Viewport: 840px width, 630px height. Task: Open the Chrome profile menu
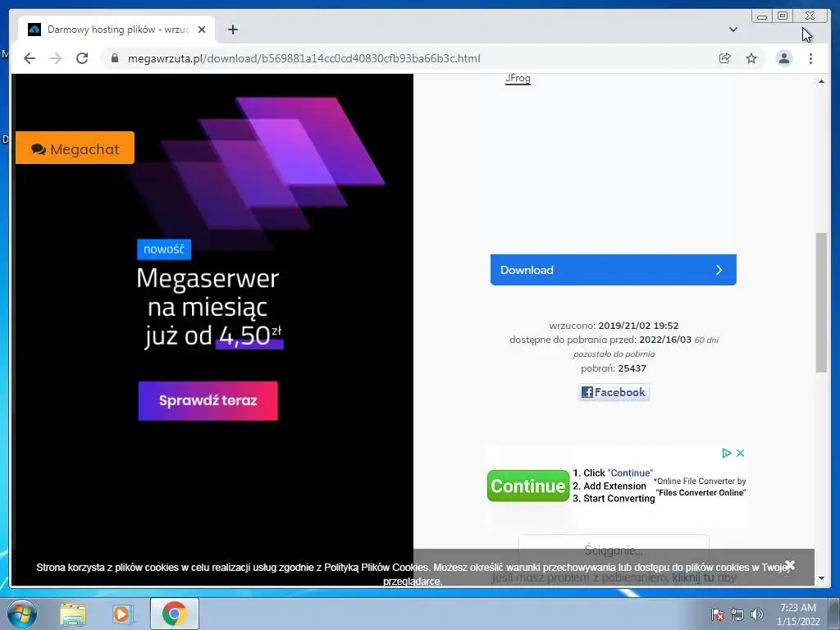(x=783, y=58)
